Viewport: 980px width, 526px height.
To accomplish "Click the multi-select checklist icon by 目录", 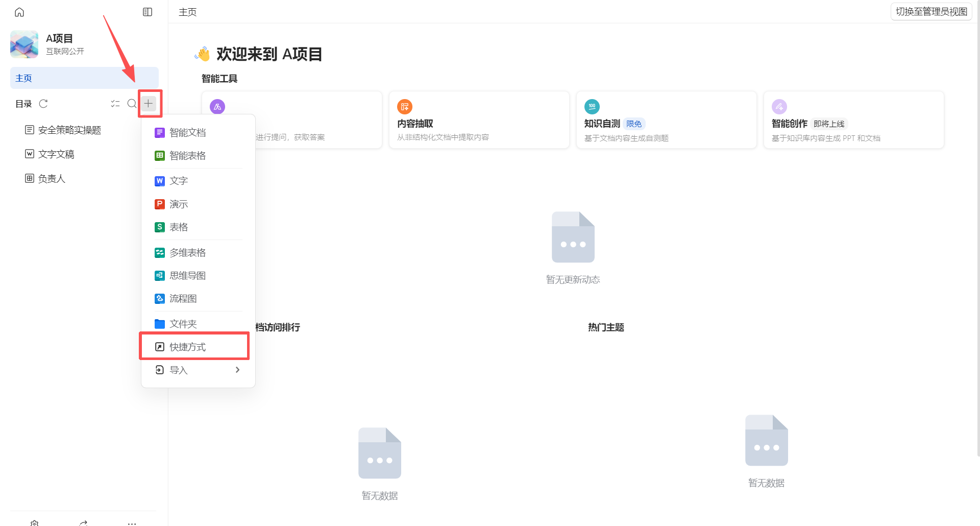I will (115, 104).
